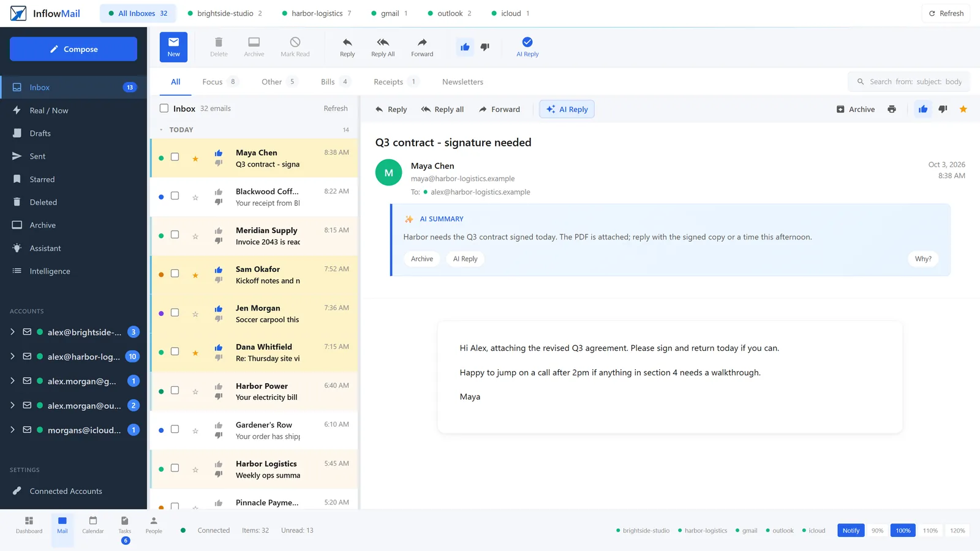Tick the Sam Okafor email checkbox
The image size is (980, 551).
click(175, 273)
